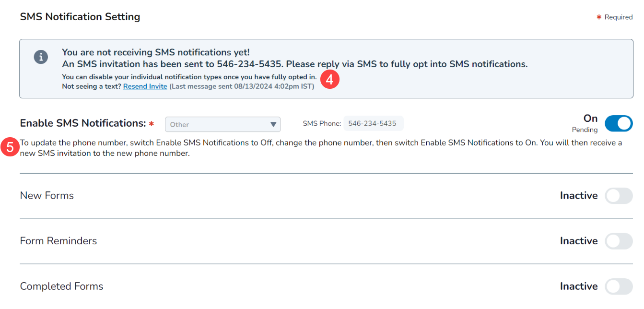Image resolution: width=644 pixels, height=309 pixels.
Task: Select the New Forms row label
Action: point(47,196)
